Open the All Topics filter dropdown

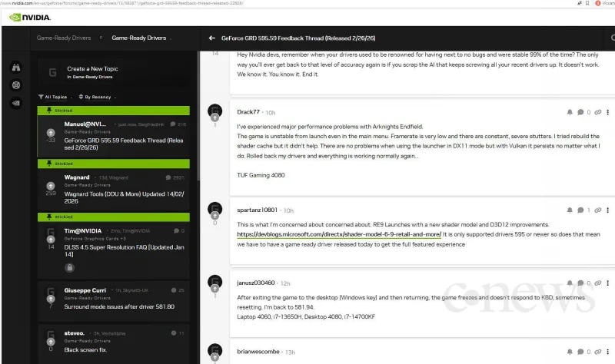click(55, 97)
